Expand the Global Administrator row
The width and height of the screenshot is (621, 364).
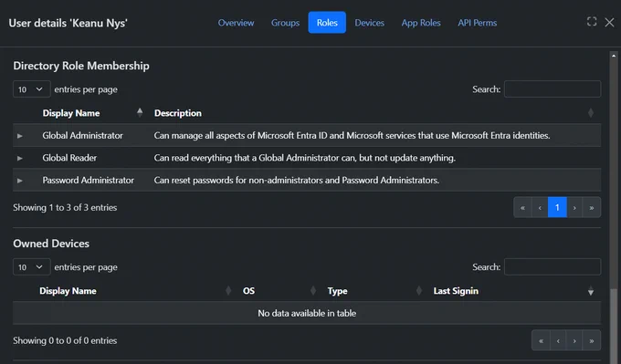[x=20, y=136]
